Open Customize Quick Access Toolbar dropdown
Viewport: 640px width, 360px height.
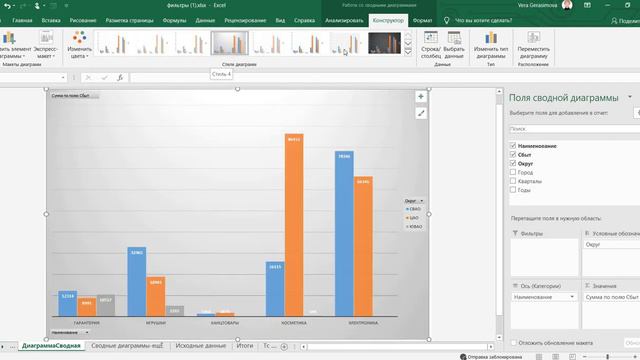tap(67, 6)
